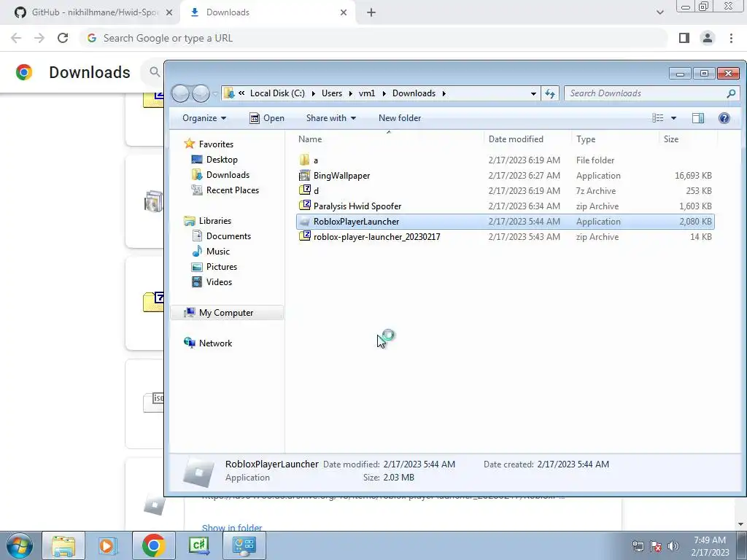Open a new Chrome tab
Viewport: 747px width, 560px height.
371,13
